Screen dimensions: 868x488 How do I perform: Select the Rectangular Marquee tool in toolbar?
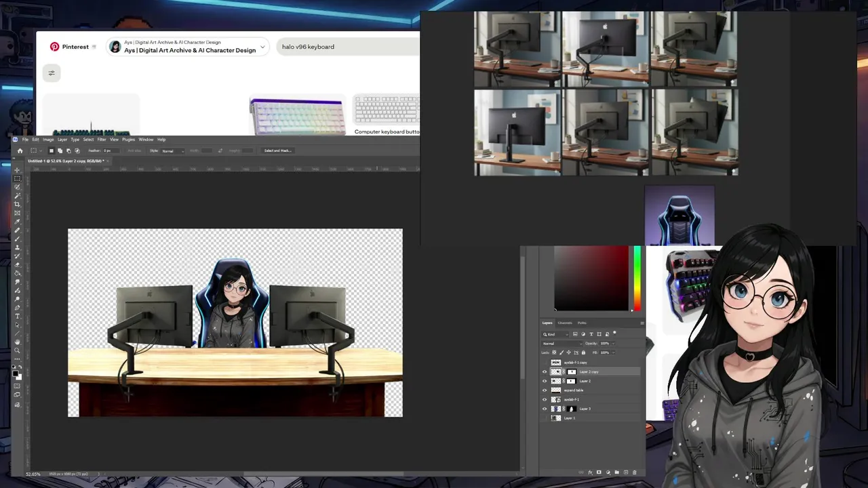click(x=17, y=178)
